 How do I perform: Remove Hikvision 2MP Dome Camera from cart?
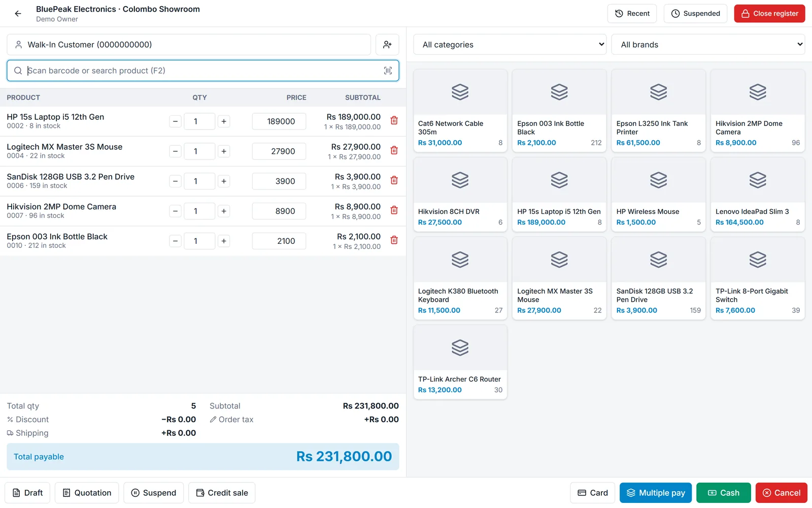tap(394, 211)
